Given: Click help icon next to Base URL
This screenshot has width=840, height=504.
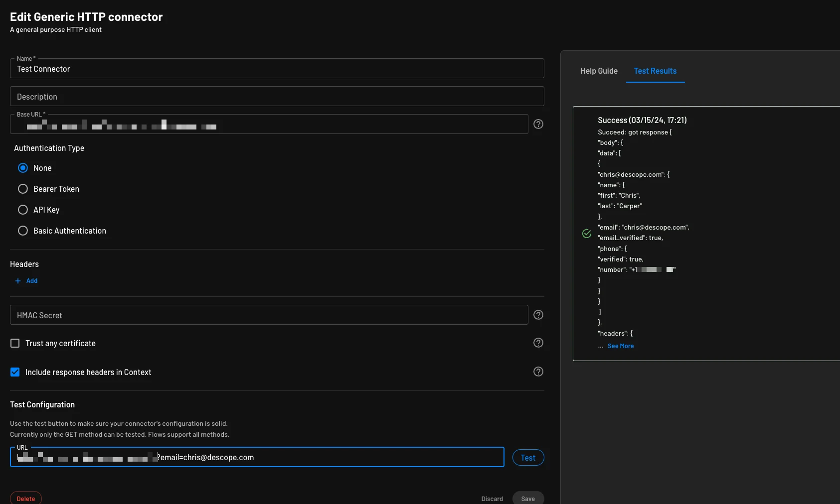Looking at the screenshot, I should point(538,124).
